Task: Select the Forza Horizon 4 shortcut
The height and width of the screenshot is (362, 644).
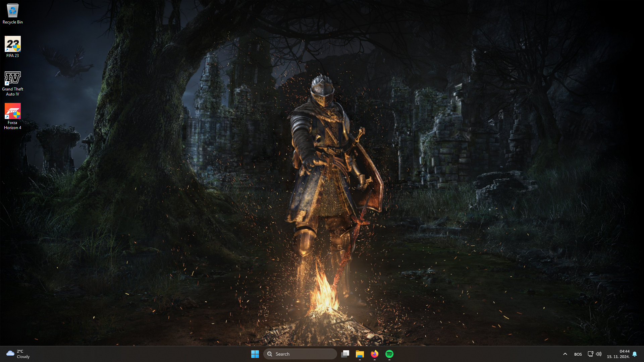Action: tap(12, 116)
